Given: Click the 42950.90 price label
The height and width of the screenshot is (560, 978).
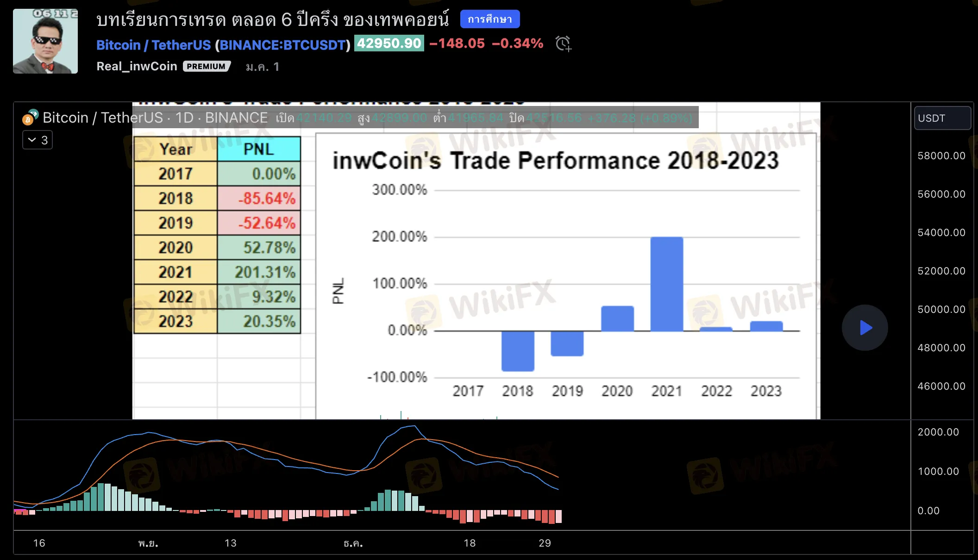Looking at the screenshot, I should pyautogui.click(x=389, y=44).
